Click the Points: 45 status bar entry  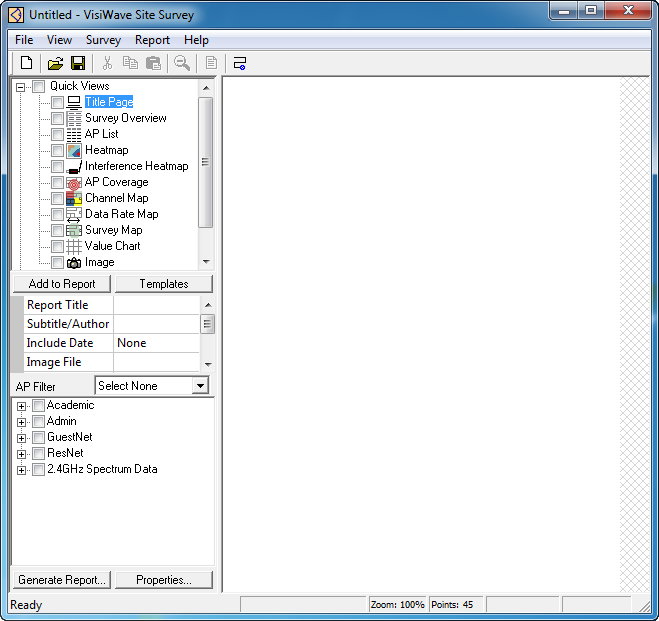coord(456,605)
